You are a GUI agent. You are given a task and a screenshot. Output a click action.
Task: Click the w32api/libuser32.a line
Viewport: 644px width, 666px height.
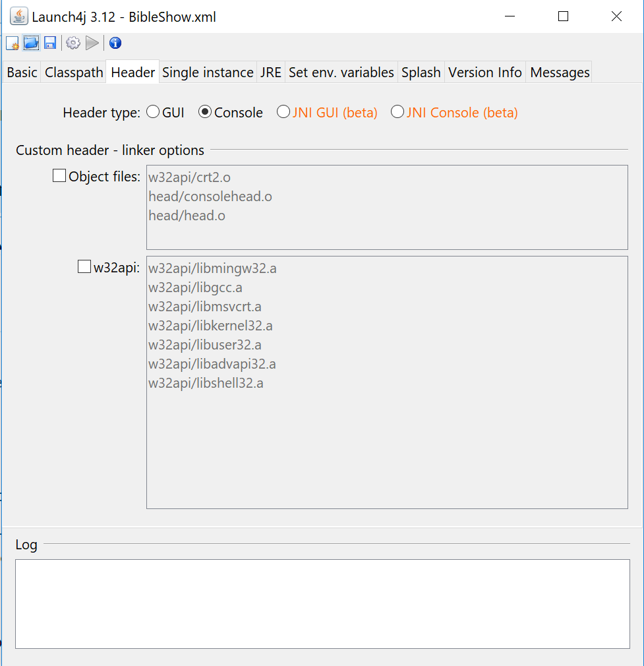coord(204,345)
